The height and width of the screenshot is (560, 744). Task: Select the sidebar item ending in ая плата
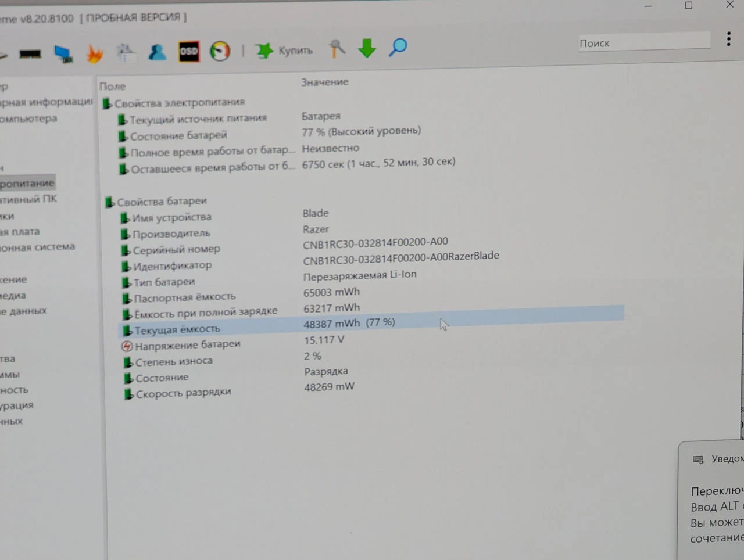tap(20, 232)
